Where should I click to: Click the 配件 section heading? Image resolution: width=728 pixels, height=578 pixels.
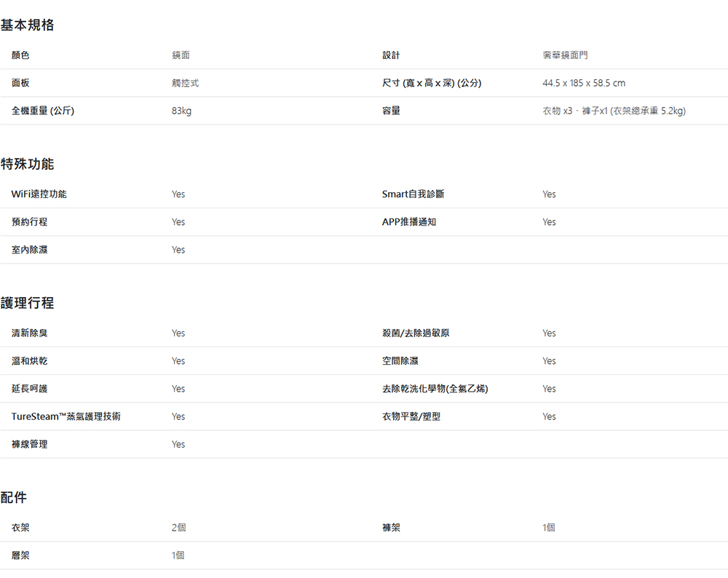pos(14,497)
